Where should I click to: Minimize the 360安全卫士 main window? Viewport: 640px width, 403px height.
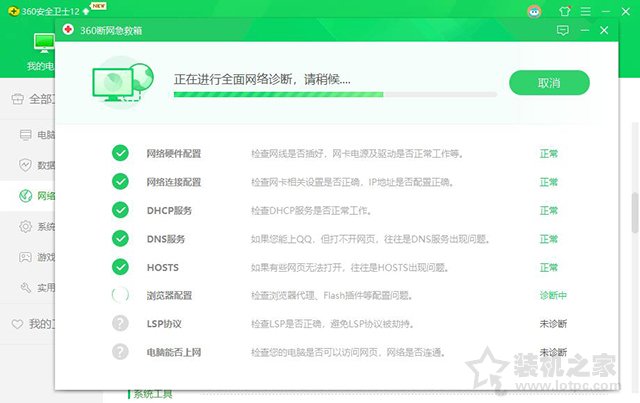coord(606,11)
